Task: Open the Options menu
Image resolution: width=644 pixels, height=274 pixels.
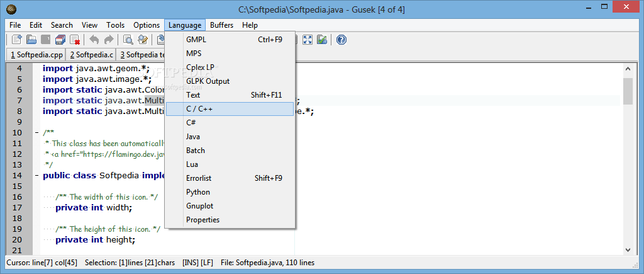Action: [x=147, y=25]
